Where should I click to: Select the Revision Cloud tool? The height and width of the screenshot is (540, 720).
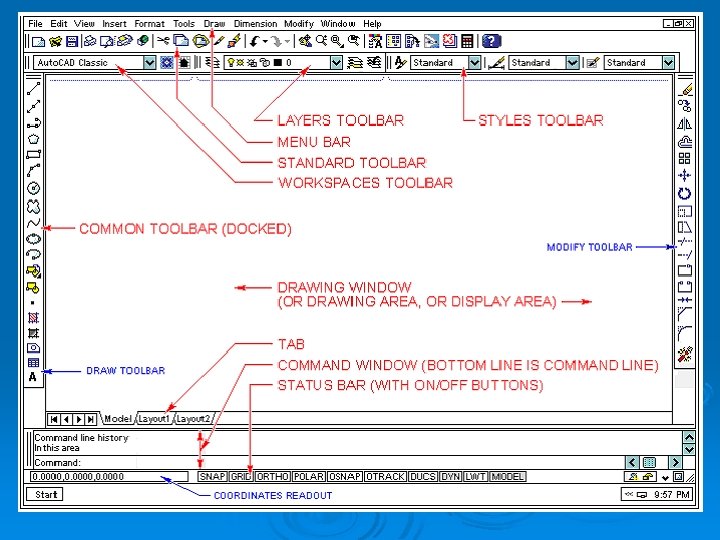coord(34,207)
